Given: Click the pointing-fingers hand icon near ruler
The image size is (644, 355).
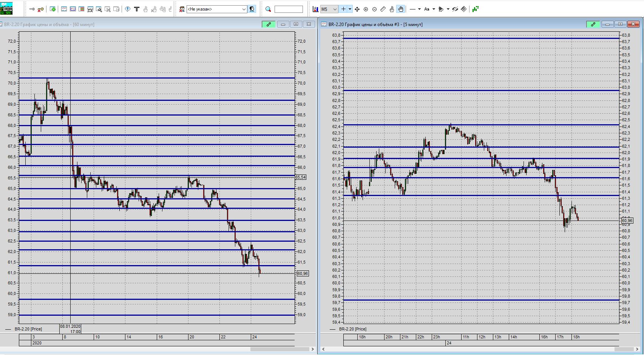Looking at the screenshot, I should (x=392, y=9).
